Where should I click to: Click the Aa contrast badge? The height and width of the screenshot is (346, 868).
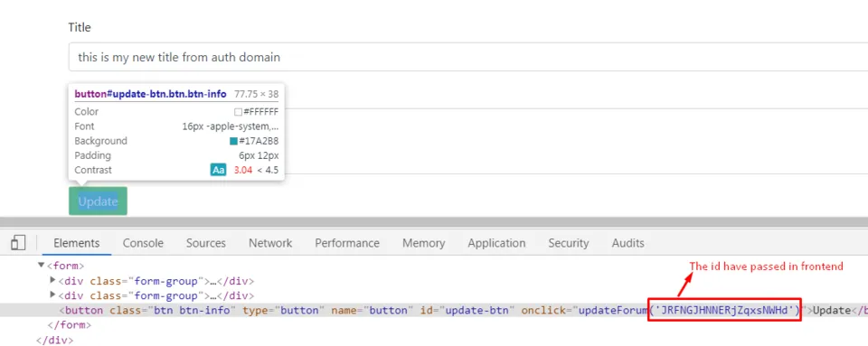(219, 170)
